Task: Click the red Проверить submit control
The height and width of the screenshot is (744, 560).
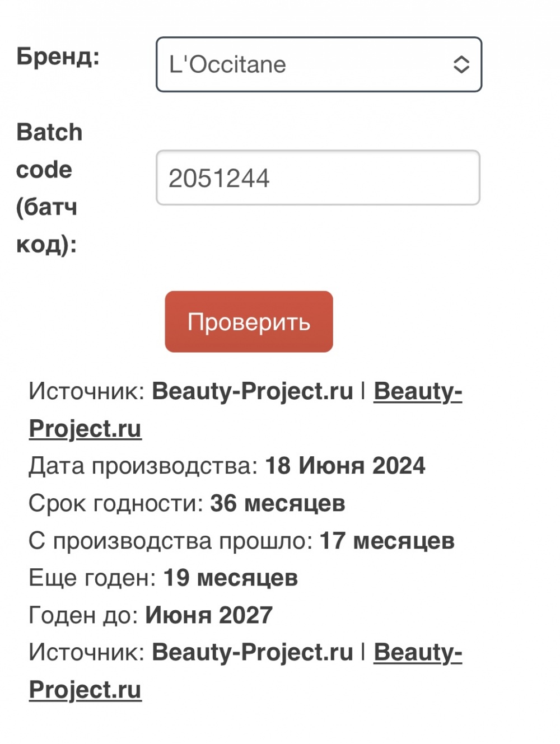Action: coord(248,322)
